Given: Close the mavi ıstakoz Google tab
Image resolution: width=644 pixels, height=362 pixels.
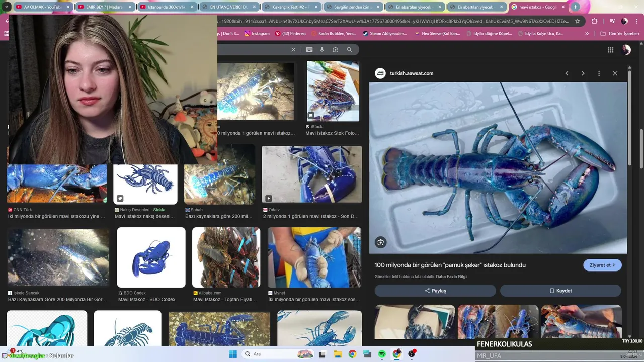Looking at the screenshot, I should pos(563,7).
